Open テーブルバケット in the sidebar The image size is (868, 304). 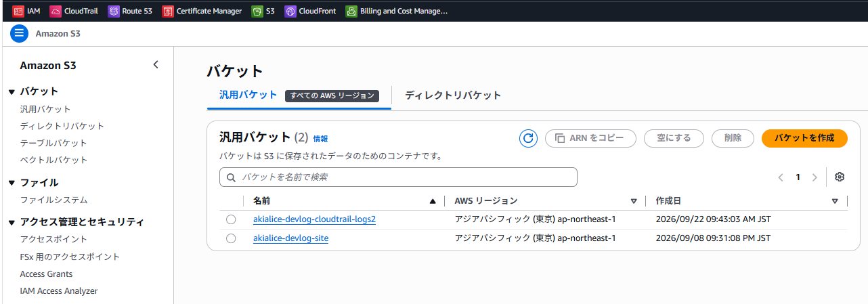coord(53,143)
